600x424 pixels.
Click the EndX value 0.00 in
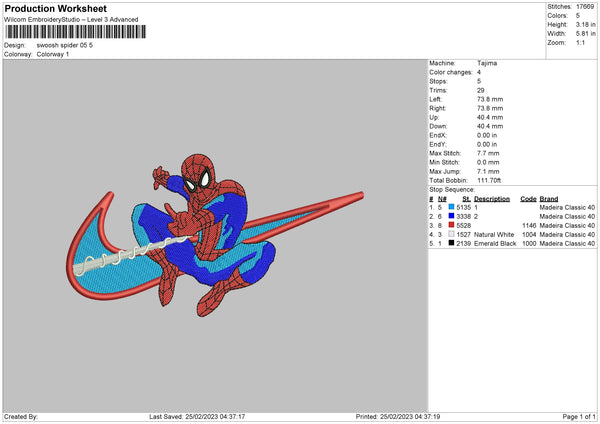tap(487, 135)
